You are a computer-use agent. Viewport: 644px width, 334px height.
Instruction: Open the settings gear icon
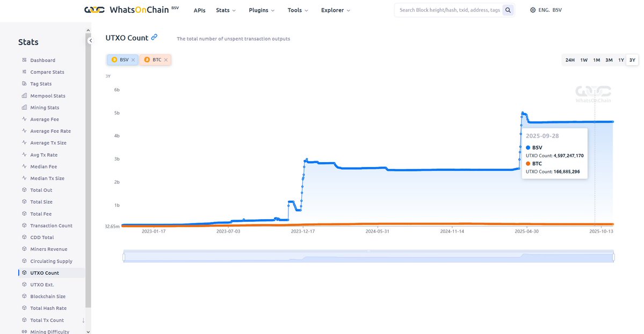533,10
